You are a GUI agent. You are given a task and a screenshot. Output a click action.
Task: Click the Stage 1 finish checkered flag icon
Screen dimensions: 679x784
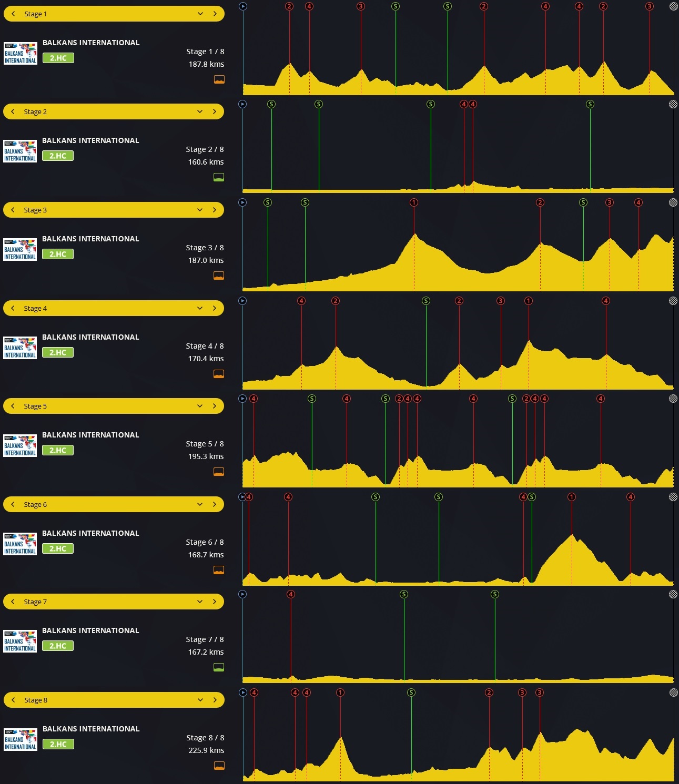tap(674, 6)
